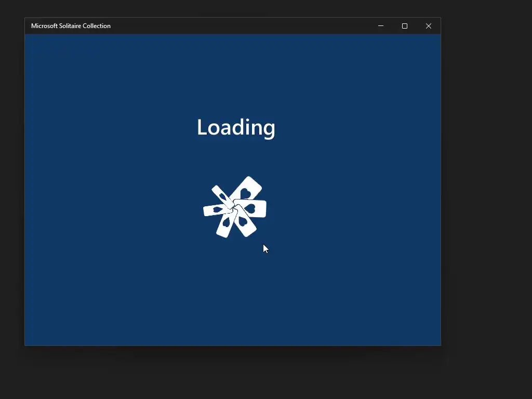This screenshot has height=399, width=532.
Task: Click the "Loading" text
Action: [236, 128]
